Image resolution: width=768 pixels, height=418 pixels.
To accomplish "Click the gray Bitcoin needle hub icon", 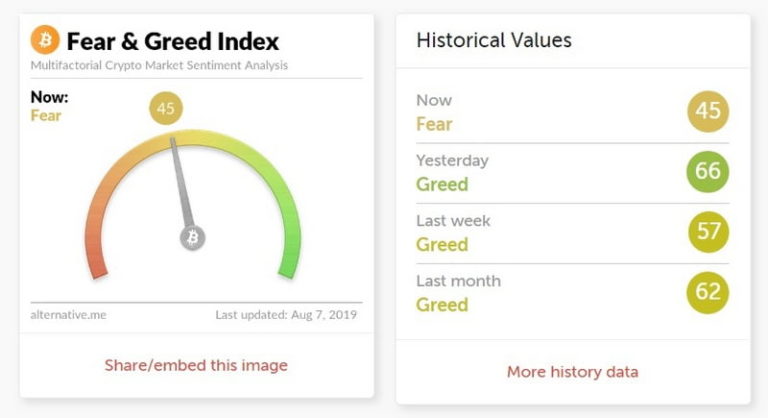I will pyautogui.click(x=192, y=238).
